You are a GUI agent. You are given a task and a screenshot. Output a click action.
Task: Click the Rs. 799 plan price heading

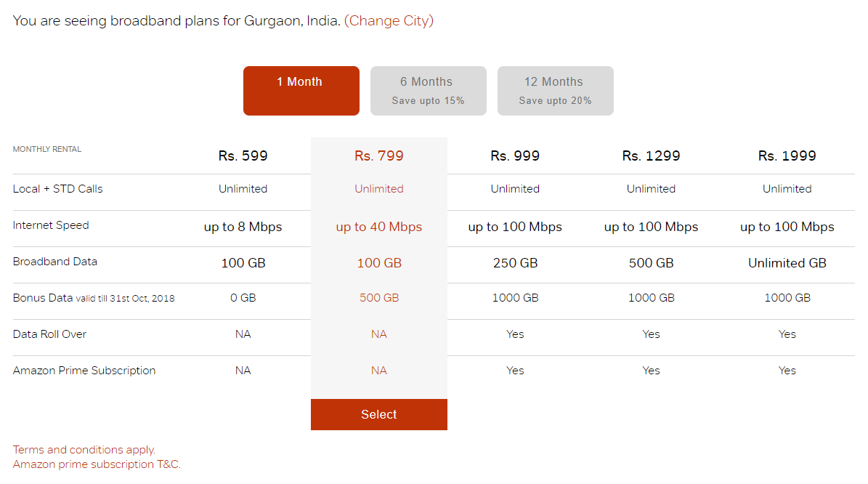[x=378, y=156]
